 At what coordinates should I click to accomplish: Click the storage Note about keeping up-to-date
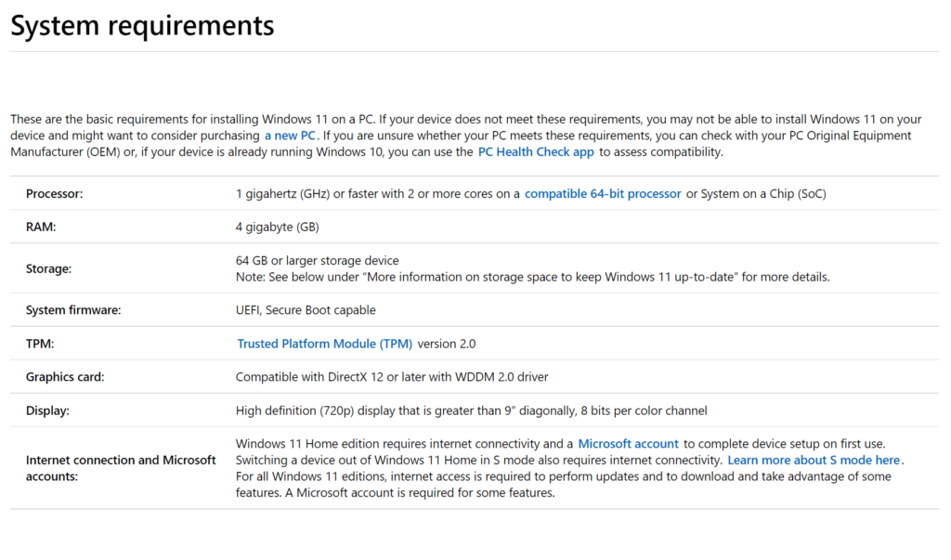click(532, 277)
